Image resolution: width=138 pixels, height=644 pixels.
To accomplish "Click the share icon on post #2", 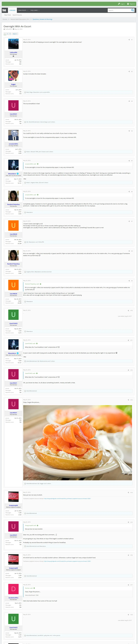I will tap(129, 71).
